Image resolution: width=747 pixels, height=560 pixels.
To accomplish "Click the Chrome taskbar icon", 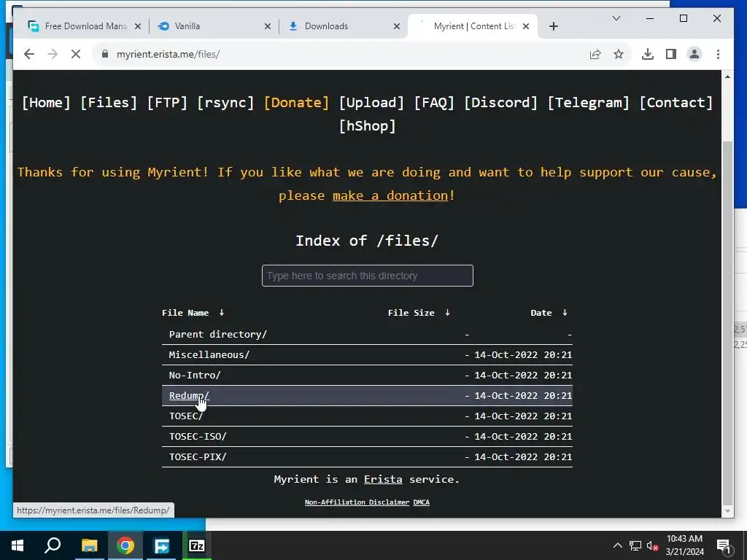I will click(x=125, y=545).
